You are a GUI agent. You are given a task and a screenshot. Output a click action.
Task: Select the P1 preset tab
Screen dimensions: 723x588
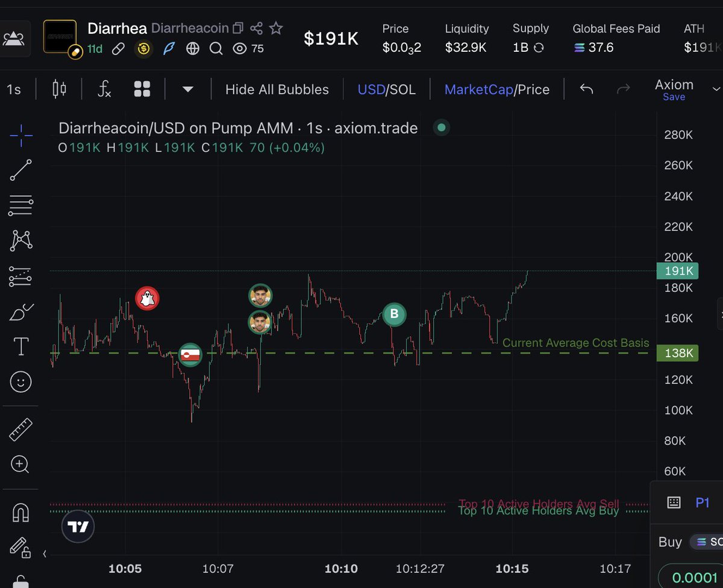703,502
